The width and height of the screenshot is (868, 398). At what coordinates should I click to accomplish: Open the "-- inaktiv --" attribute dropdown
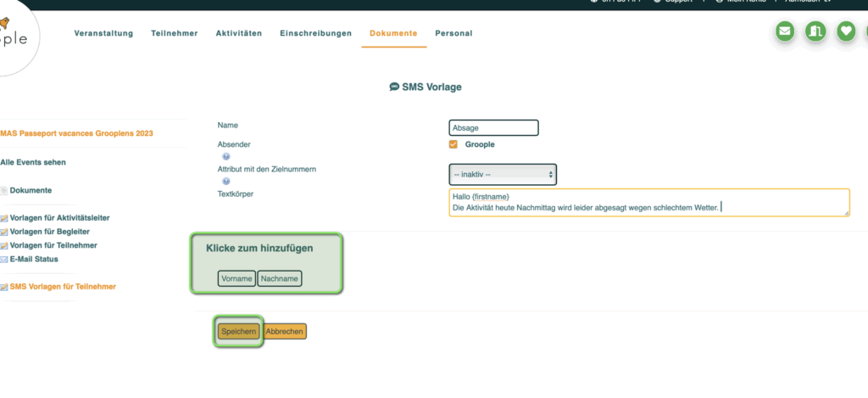pyautogui.click(x=503, y=174)
